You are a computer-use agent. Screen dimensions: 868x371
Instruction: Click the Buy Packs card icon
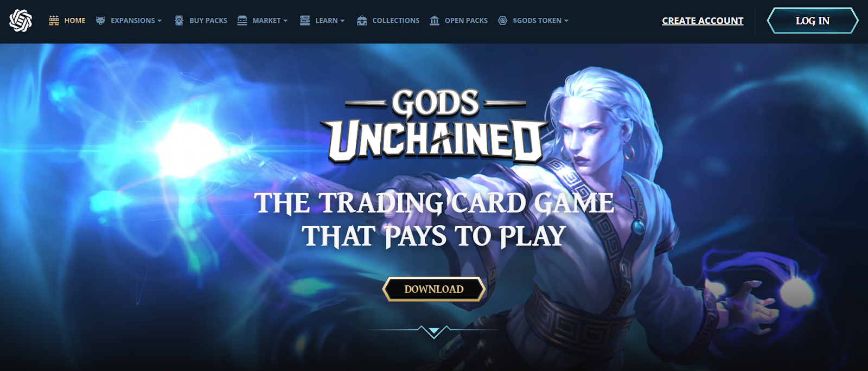(179, 21)
